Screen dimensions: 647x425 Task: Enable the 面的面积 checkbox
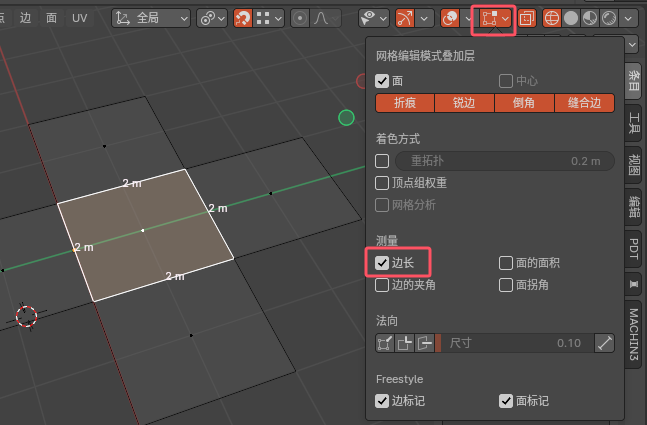(506, 263)
